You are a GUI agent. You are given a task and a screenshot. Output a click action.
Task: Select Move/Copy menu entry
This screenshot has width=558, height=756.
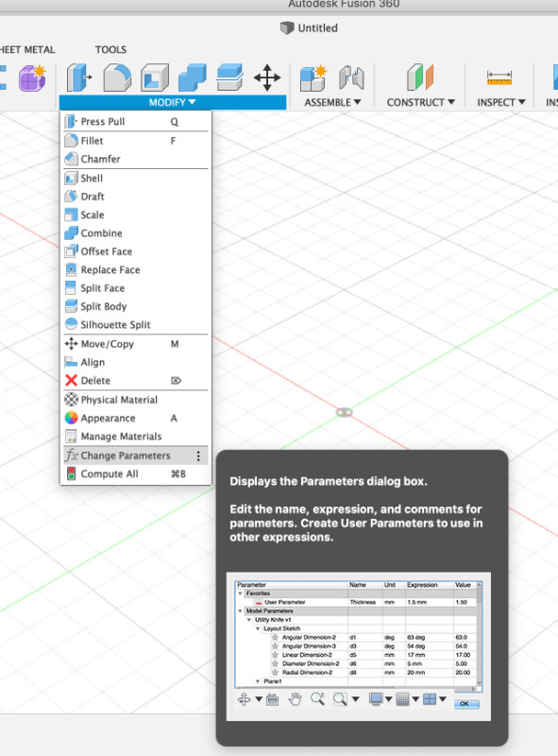tap(136, 344)
